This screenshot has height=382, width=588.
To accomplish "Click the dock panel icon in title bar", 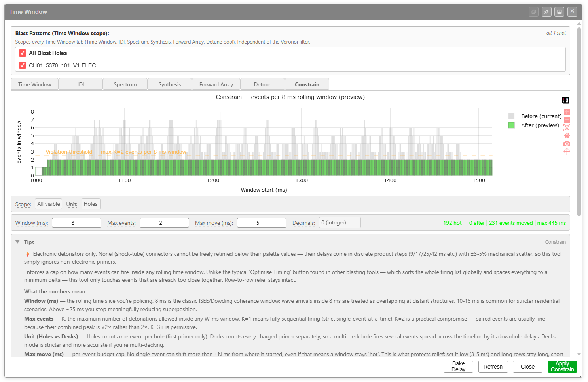I will (560, 12).
